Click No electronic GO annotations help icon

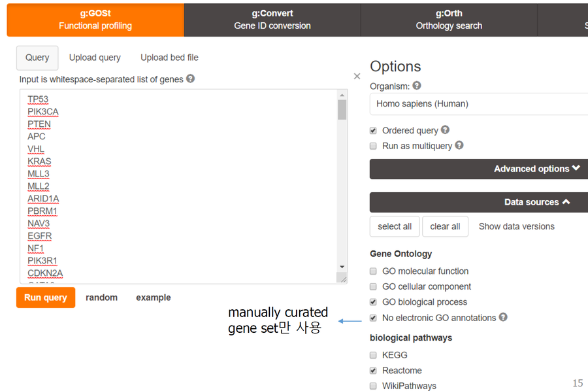click(x=500, y=317)
